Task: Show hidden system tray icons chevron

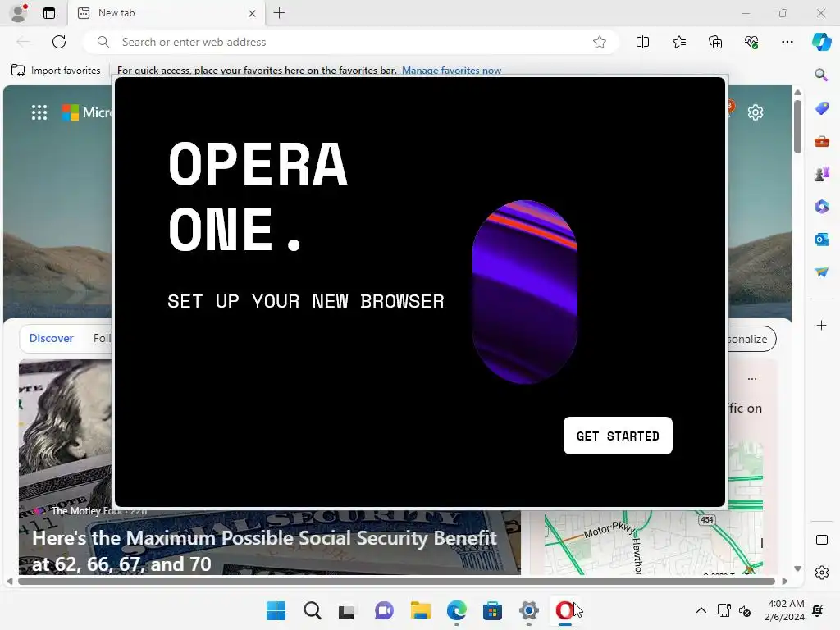Action: pos(701,610)
